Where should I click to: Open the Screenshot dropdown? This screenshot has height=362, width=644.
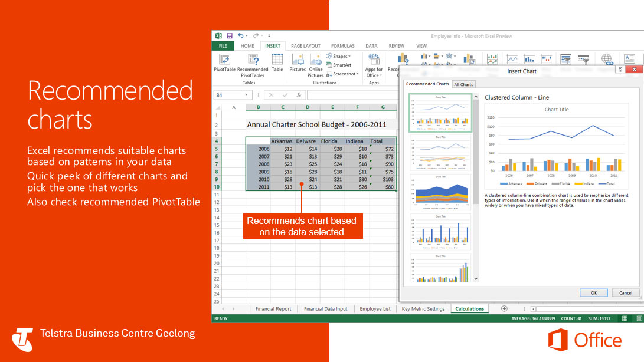[357, 74]
